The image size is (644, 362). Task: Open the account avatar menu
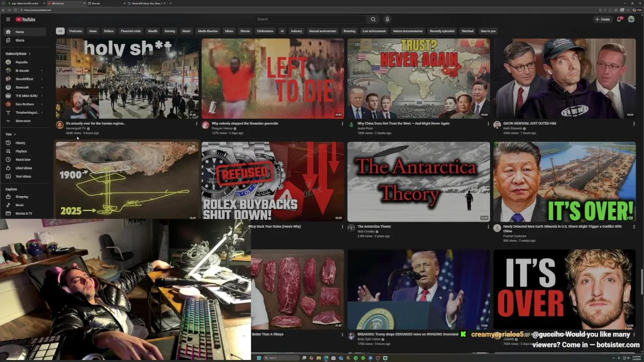pyautogui.click(x=631, y=19)
